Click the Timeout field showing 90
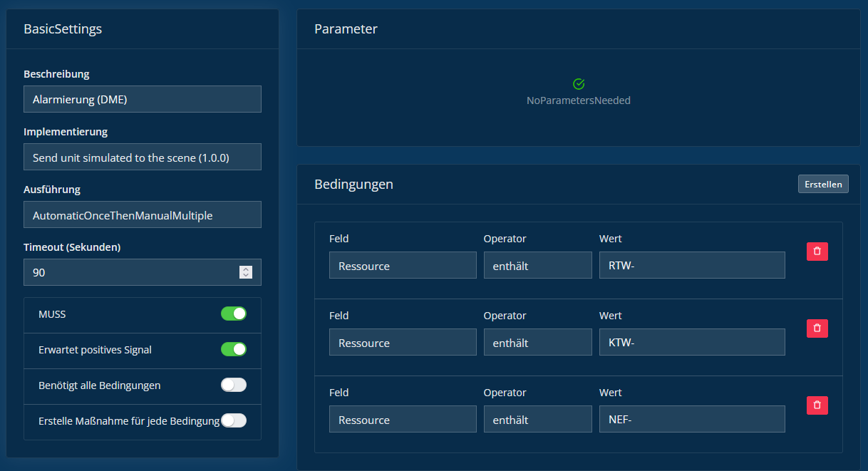 point(128,272)
